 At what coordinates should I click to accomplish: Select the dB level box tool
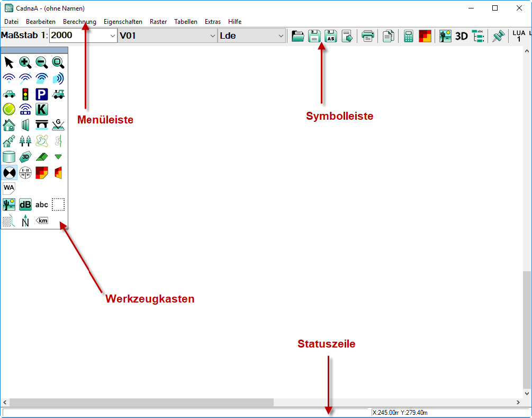[25, 204]
